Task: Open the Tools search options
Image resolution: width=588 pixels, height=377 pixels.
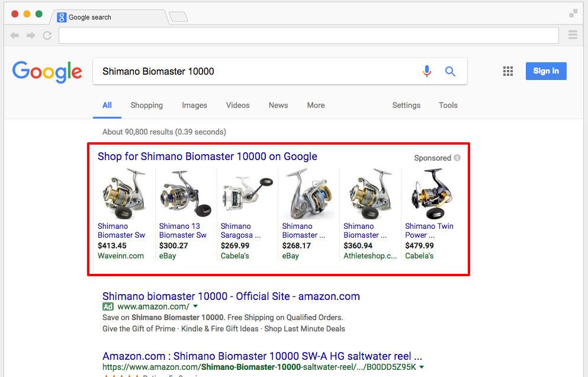Action: point(448,106)
